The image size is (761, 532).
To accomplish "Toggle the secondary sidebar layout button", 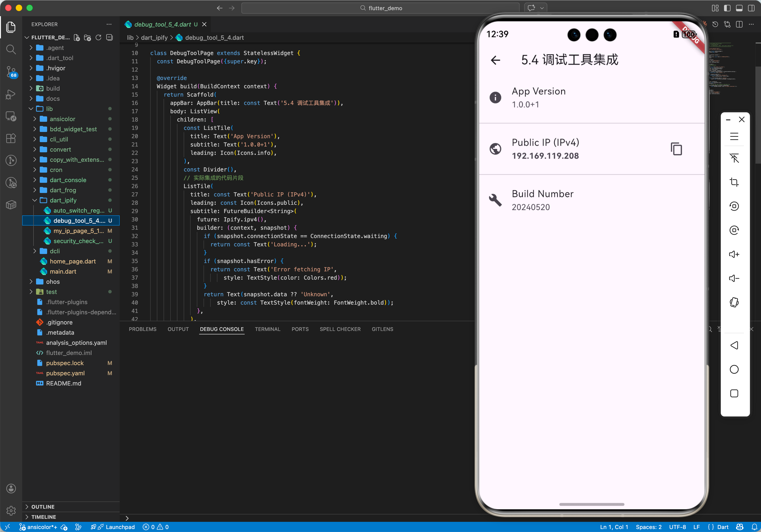I will (751, 8).
